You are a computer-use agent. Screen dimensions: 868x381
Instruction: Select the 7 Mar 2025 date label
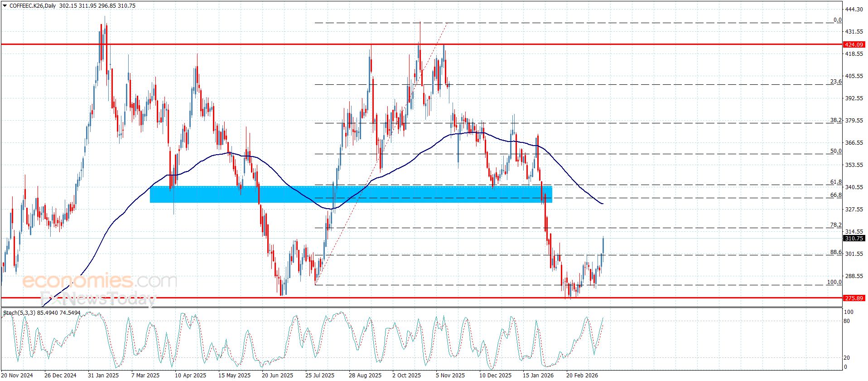145,376
